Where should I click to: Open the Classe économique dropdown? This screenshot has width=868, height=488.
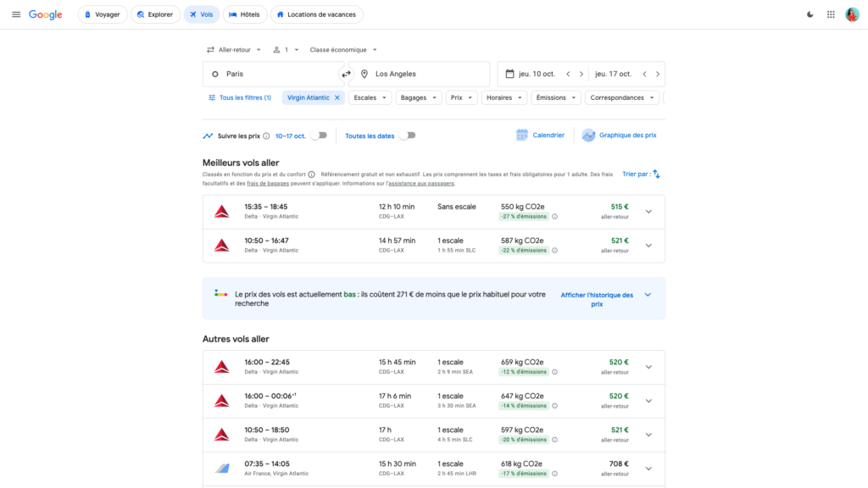pyautogui.click(x=343, y=50)
